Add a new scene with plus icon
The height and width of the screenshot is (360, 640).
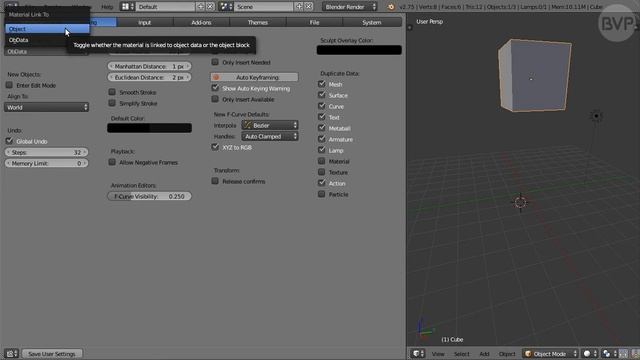coord(299,7)
